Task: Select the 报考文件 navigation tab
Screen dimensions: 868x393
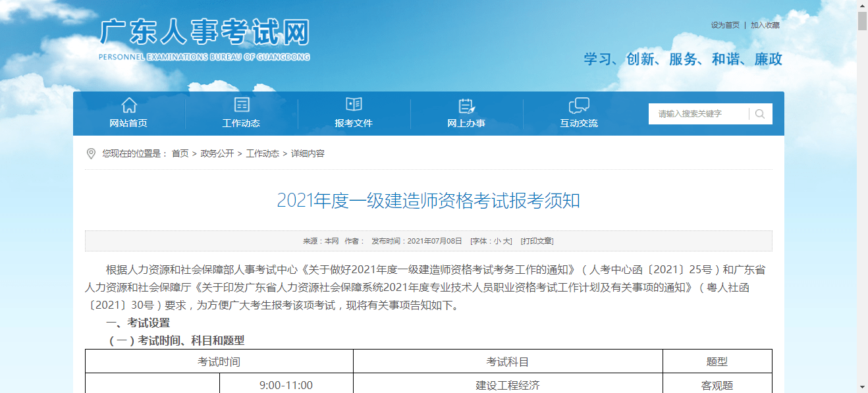Action: 354,122
